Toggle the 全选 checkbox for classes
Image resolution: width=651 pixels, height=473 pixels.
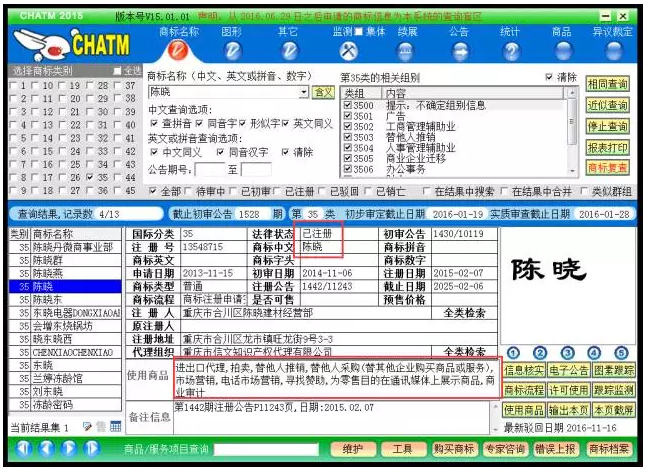117,71
